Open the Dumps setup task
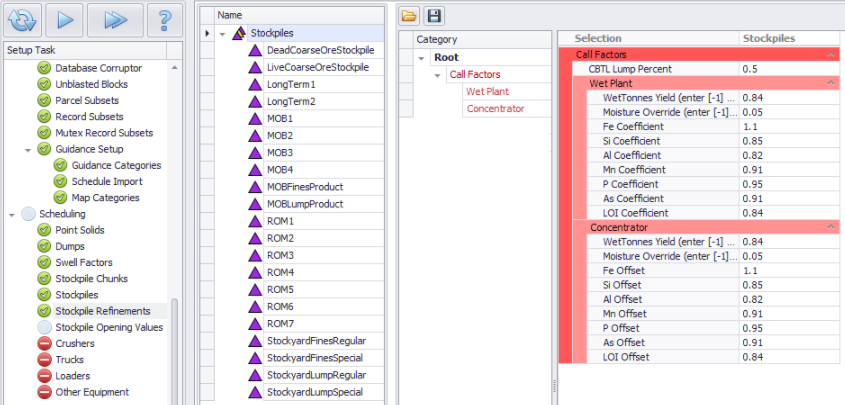Image resolution: width=845 pixels, height=405 pixels. pyautogui.click(x=70, y=247)
